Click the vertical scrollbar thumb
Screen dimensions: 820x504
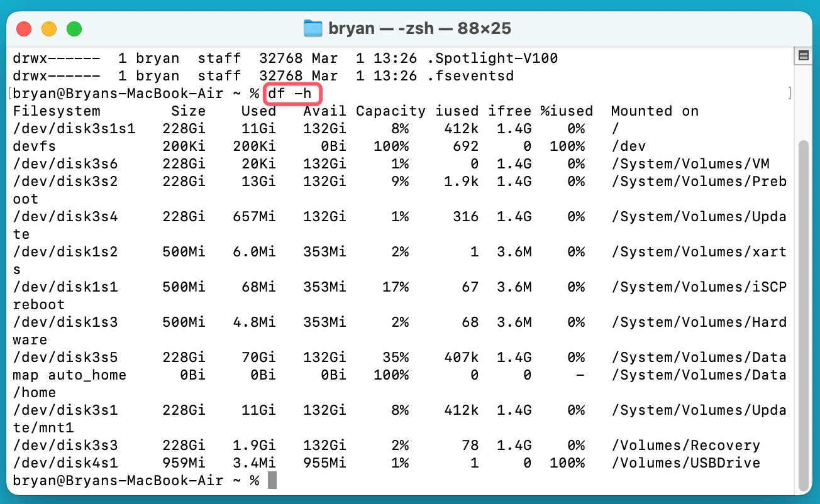pos(803,314)
